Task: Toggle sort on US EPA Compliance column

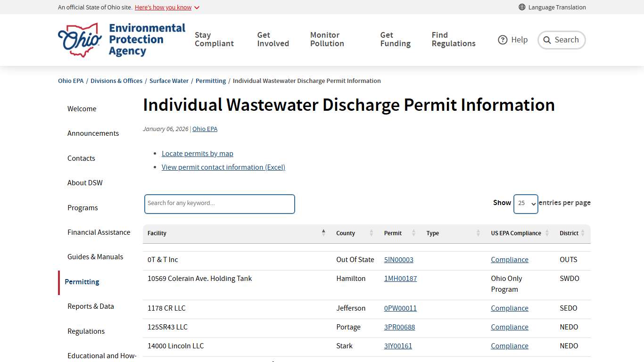Action: [547, 233]
